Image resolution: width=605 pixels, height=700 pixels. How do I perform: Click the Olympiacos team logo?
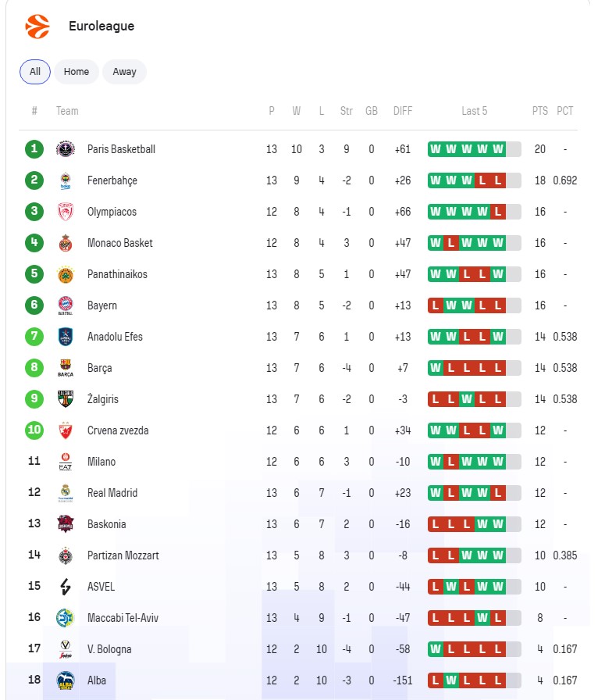66,212
